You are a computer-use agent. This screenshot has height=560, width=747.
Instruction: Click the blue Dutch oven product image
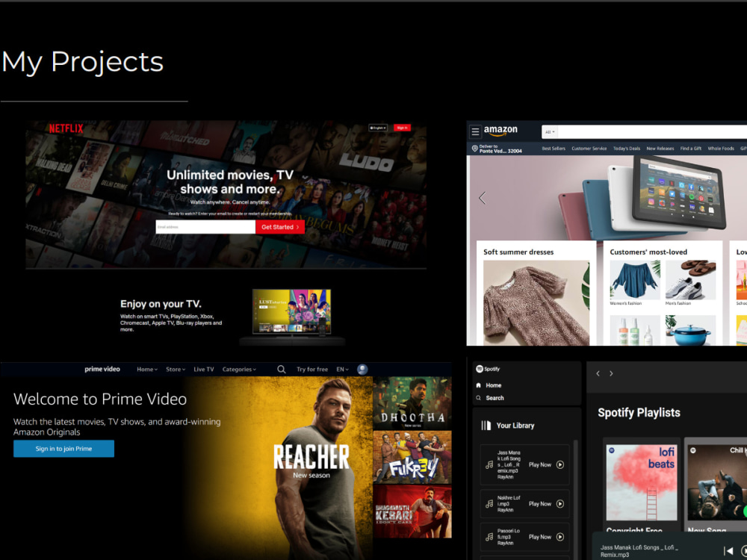point(690,330)
